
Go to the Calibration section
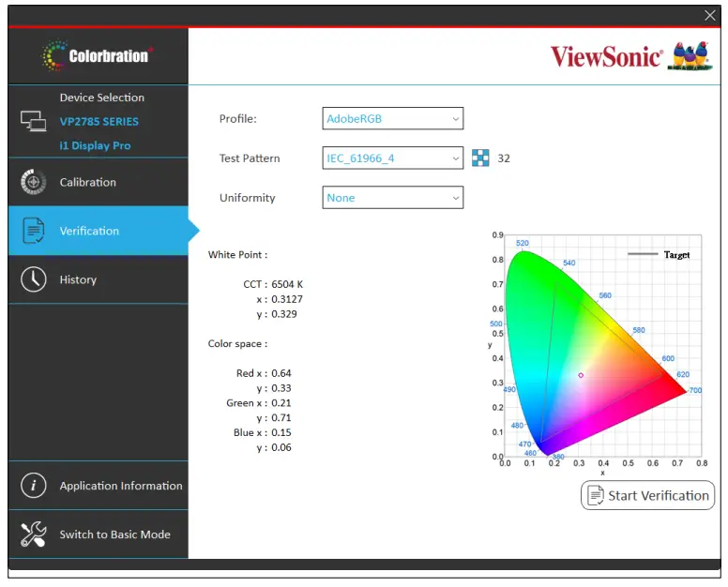pyautogui.click(x=99, y=182)
